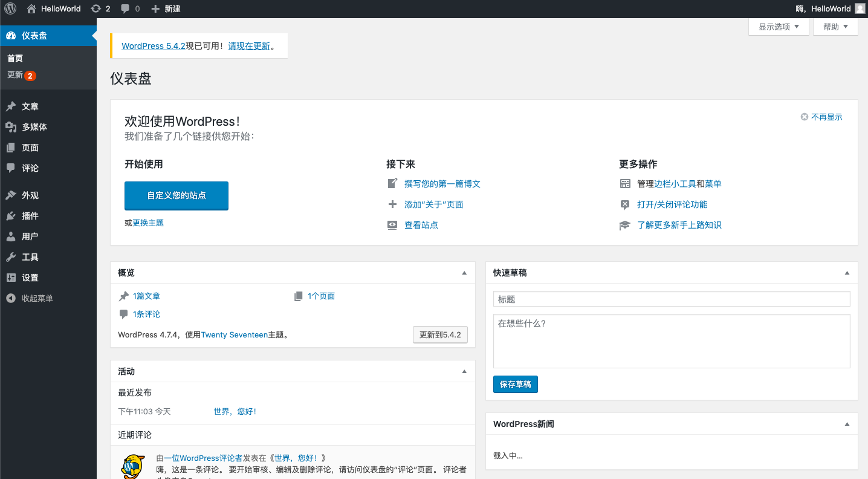This screenshot has height=479, width=868.
Task: Click the view icon beside 查看站点
Action: pos(392,225)
